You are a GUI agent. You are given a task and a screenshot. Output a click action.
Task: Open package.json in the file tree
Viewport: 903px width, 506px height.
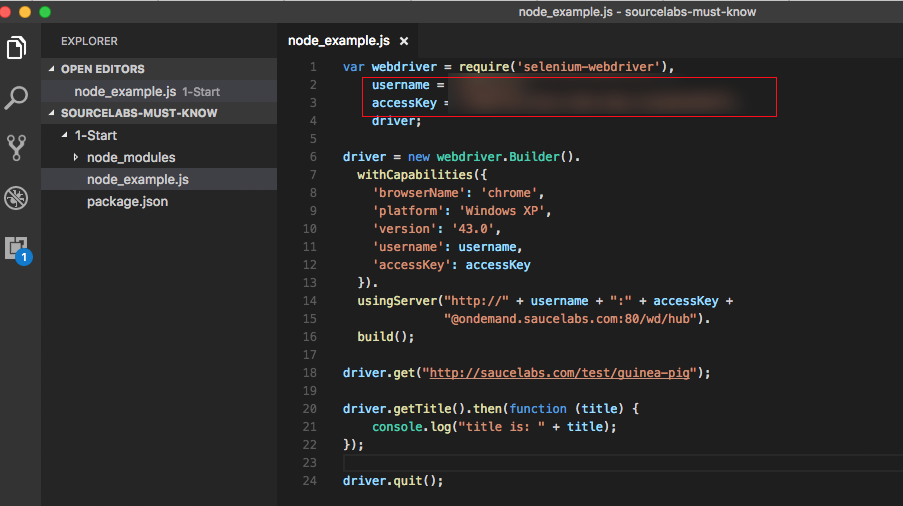[159, 201]
